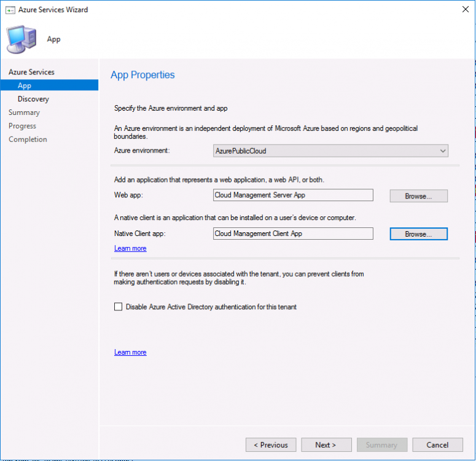Click the Previous button
Screen dimensions: 476x461
[x=271, y=444]
